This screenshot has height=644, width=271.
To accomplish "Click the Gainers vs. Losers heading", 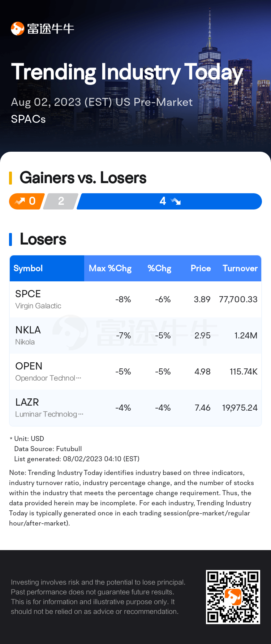I will pyautogui.click(x=83, y=178).
